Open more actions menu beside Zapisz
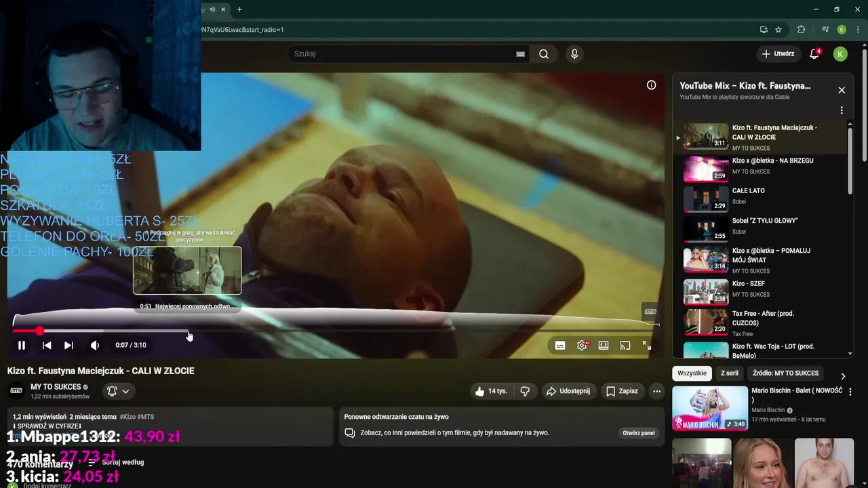 pyautogui.click(x=656, y=391)
